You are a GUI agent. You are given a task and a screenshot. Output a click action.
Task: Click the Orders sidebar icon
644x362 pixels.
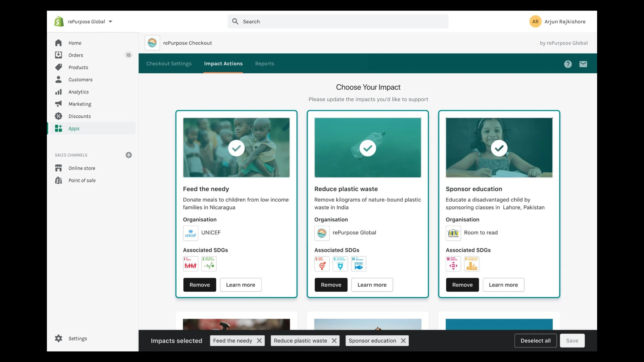[x=58, y=55]
